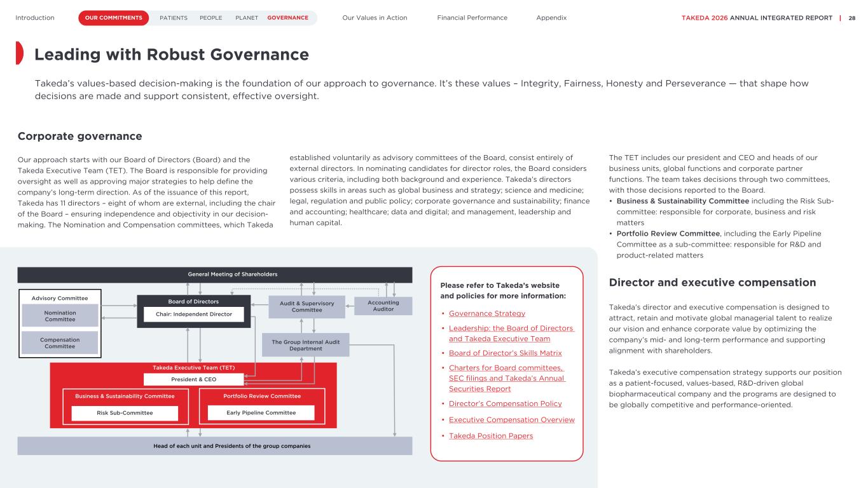Click the Takeda Executive Team (TET) diagram label

(193, 368)
